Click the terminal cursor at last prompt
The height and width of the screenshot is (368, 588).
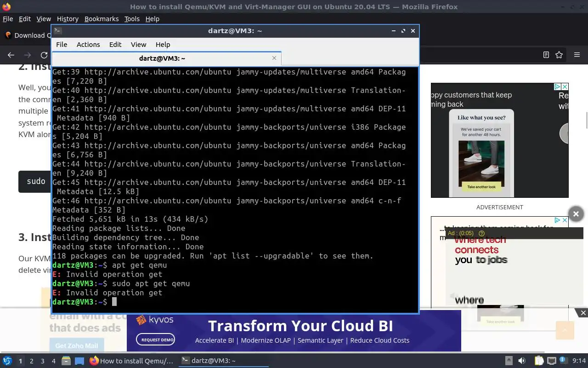pos(114,302)
